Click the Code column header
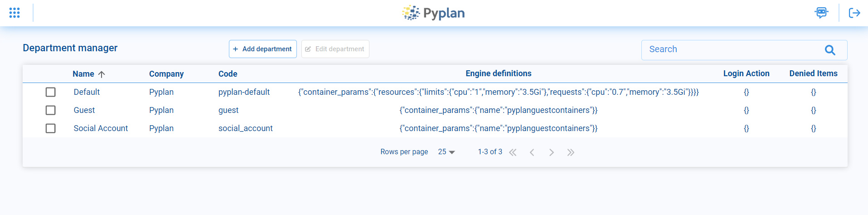This screenshot has width=868, height=215. point(228,74)
